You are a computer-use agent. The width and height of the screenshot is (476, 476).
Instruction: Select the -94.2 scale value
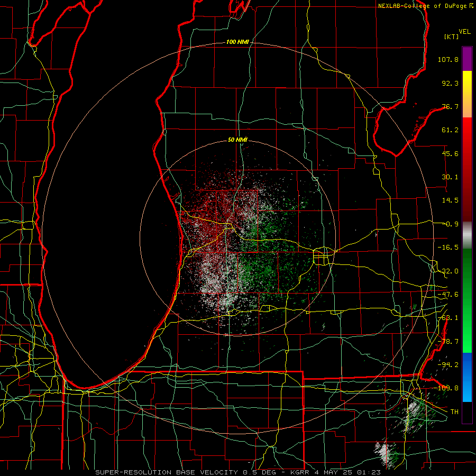click(448, 365)
